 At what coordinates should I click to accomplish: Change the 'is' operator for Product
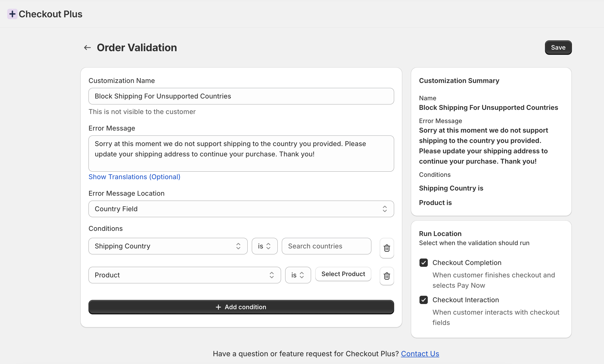pos(298,275)
